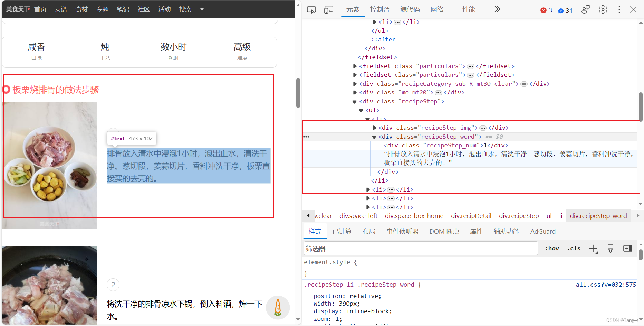Click the red badge showing 3 errors

pos(546,10)
